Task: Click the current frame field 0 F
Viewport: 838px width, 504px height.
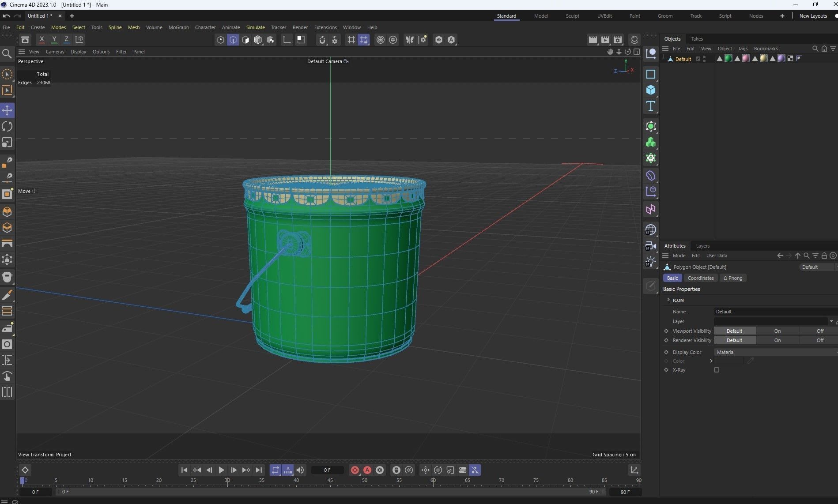Action: pos(327,470)
